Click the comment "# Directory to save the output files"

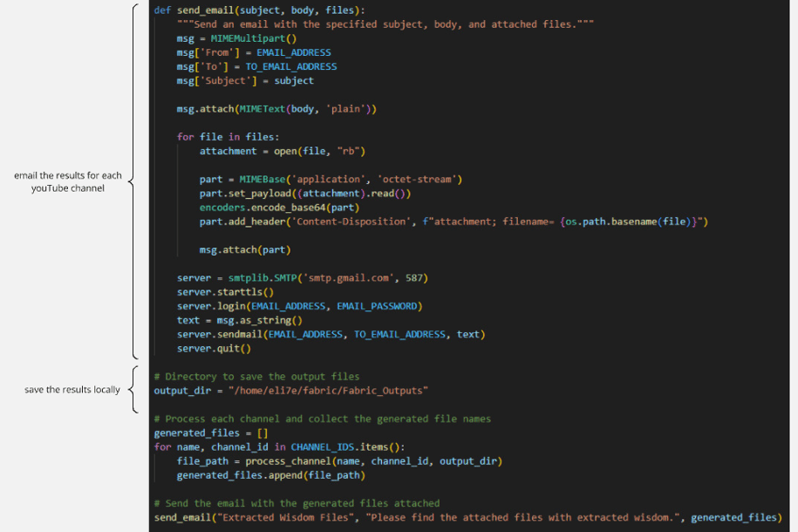256,377
